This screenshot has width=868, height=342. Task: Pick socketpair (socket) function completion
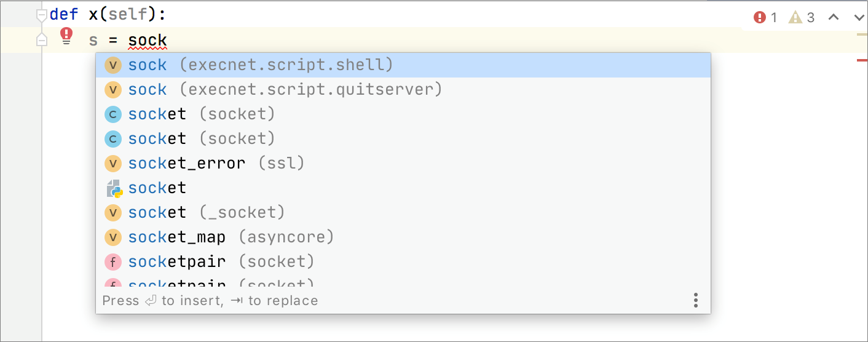coord(221,261)
